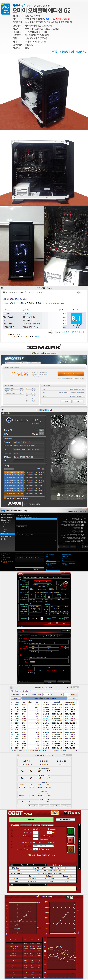Select System Information in Intel XTU sidebar
The height and width of the screenshot is (980, 88).
pos(8,515)
